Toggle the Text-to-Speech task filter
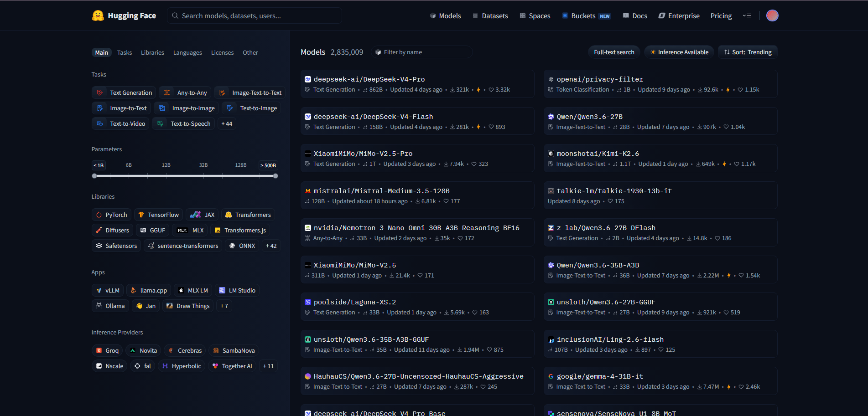Screen dimensions: 868x416 click(x=183, y=123)
